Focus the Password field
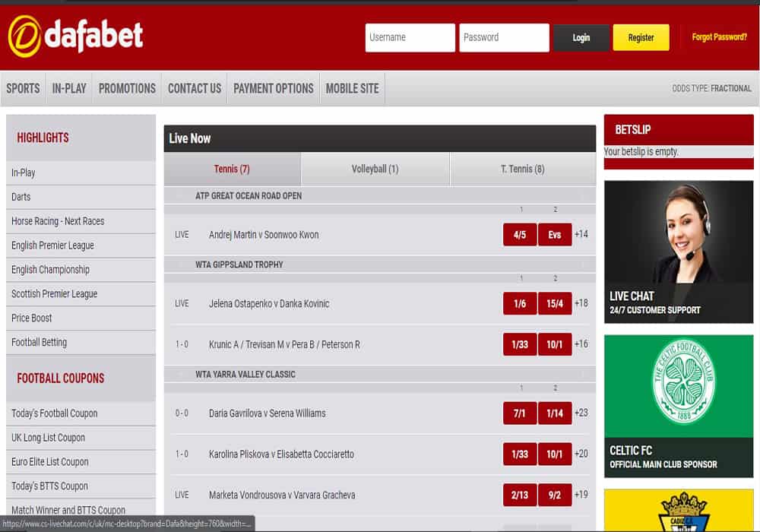The width and height of the screenshot is (760, 532). click(504, 37)
